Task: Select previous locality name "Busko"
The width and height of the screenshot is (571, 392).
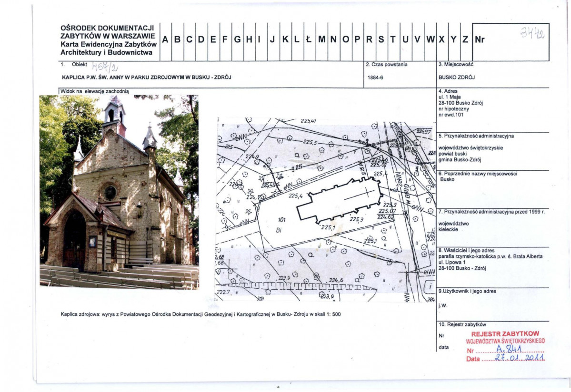Action: (x=447, y=180)
